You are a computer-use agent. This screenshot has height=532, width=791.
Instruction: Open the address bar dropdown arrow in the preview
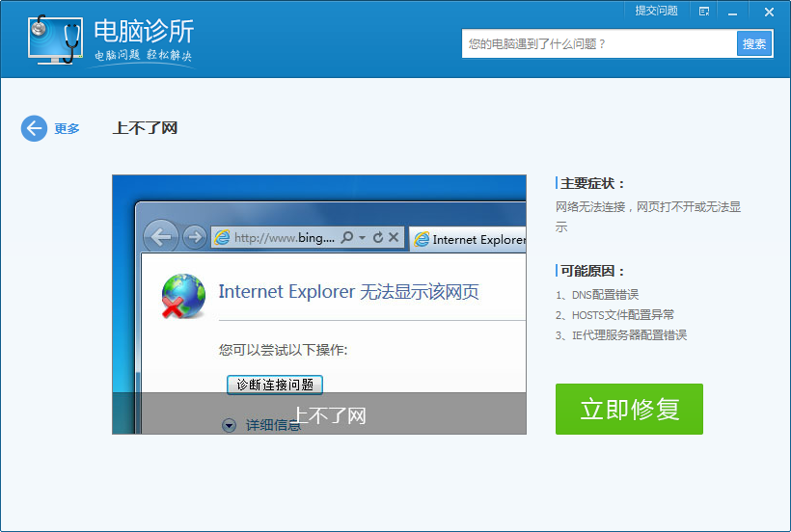point(362,237)
